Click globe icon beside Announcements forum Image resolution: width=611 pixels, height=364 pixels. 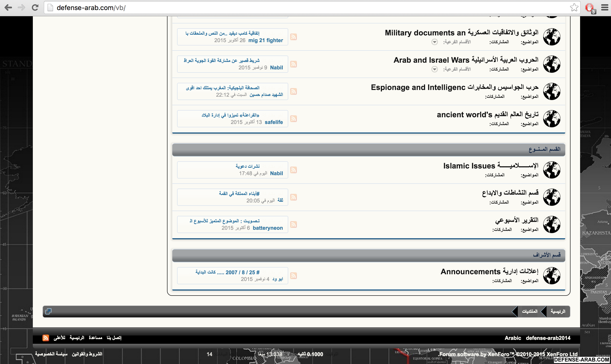pyautogui.click(x=552, y=276)
